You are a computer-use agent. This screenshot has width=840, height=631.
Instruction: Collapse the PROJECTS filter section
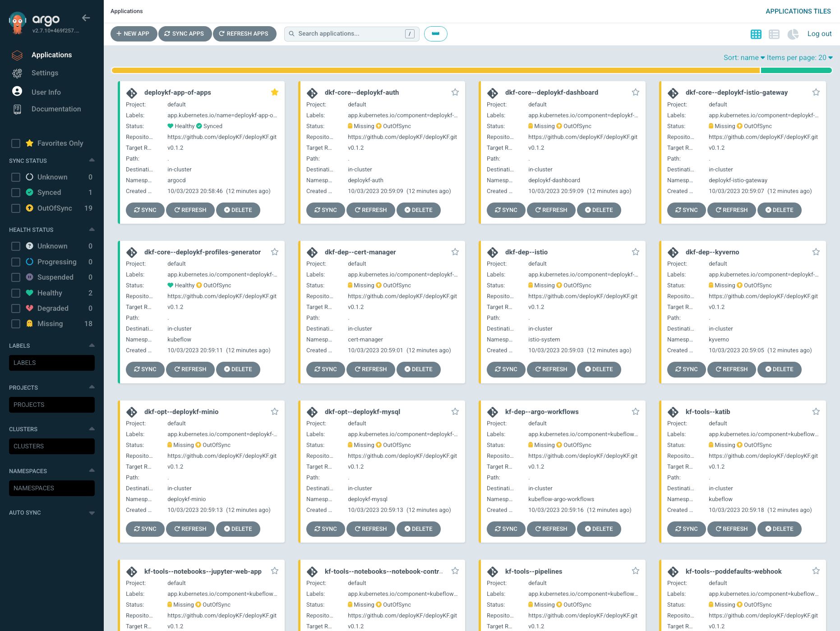[x=92, y=387]
